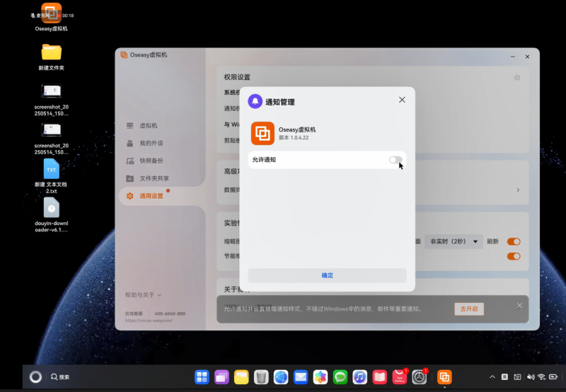Screen dimensions: 566x392
Task: Open the colorful gallery app icon
Action: [x=320, y=377]
